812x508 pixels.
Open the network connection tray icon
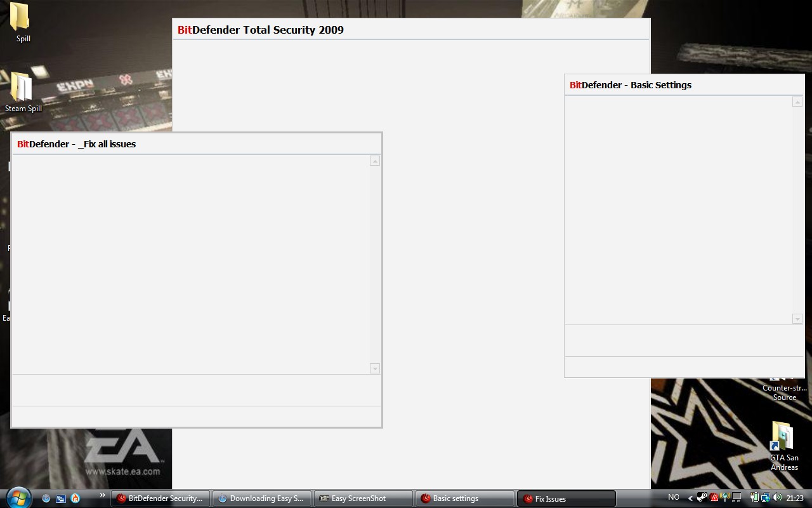(x=766, y=497)
